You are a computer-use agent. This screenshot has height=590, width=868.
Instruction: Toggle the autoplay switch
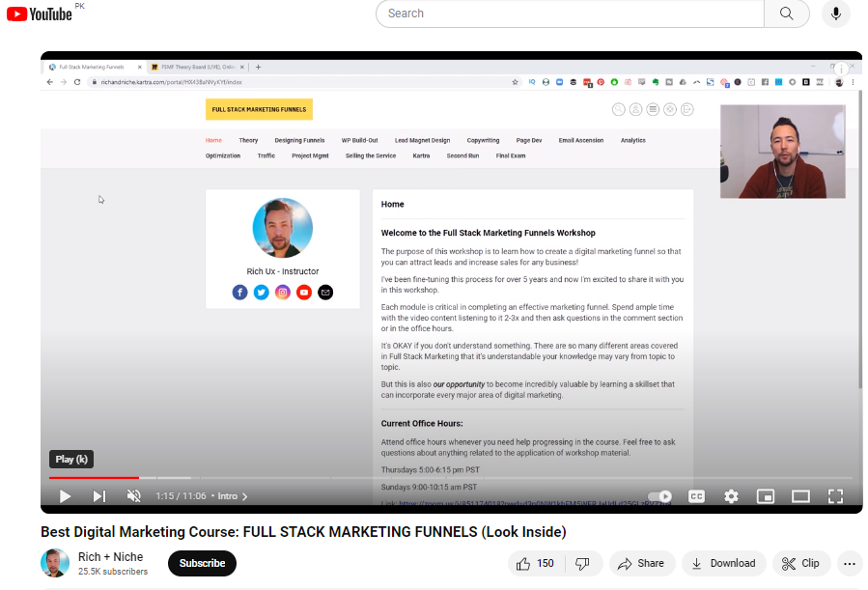pyautogui.click(x=659, y=496)
